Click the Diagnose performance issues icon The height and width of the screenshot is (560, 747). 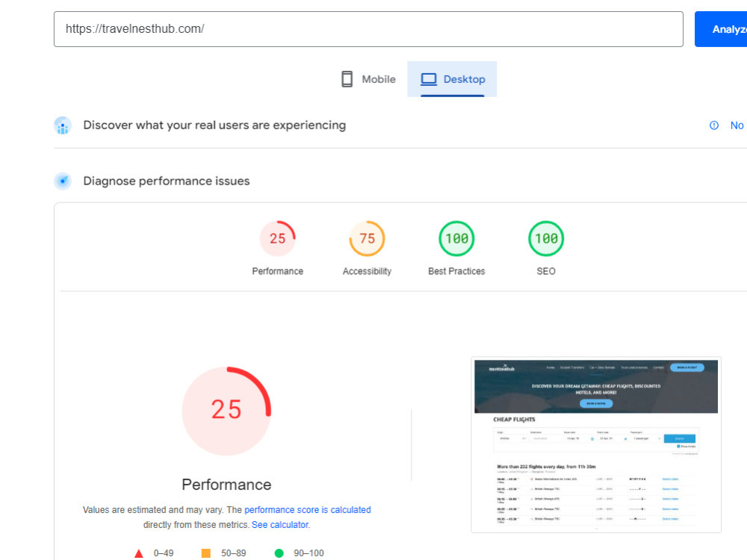(63, 181)
